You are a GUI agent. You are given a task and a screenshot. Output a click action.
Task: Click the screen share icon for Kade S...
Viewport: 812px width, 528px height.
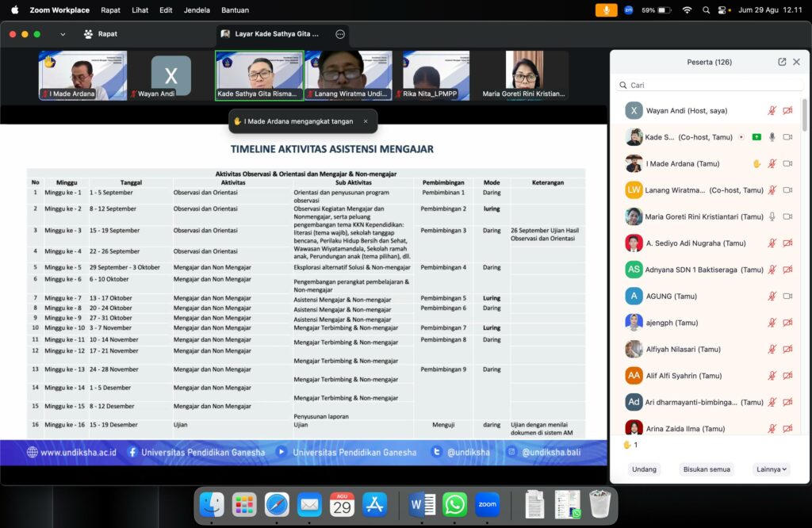756,137
